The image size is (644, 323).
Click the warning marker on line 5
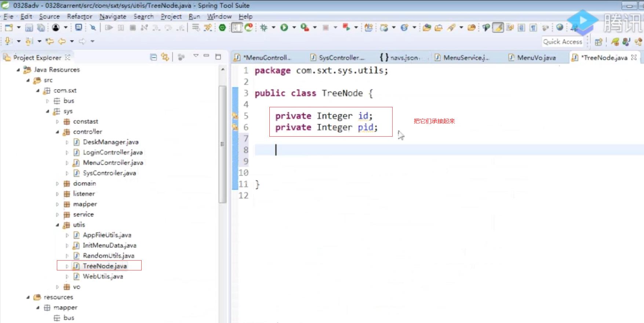[235, 116]
